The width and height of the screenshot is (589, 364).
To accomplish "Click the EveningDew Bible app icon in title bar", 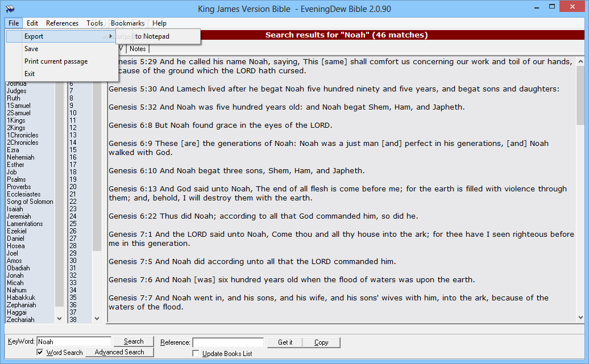I will click(x=10, y=9).
